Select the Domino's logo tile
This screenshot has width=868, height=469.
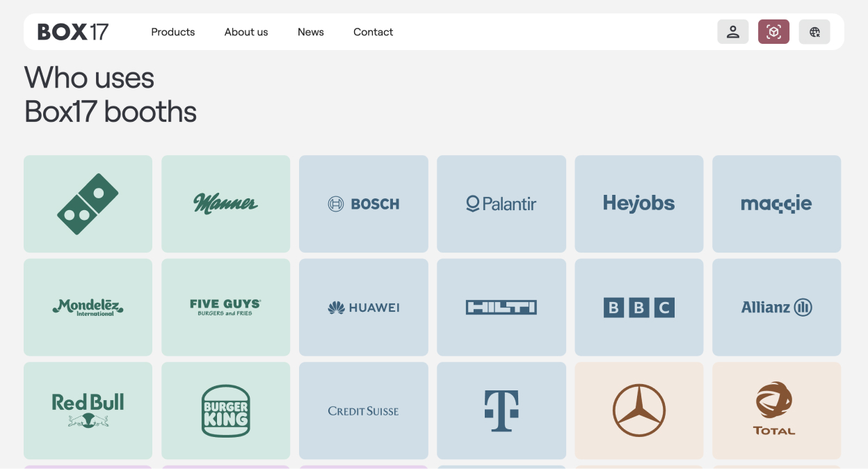[x=88, y=204]
